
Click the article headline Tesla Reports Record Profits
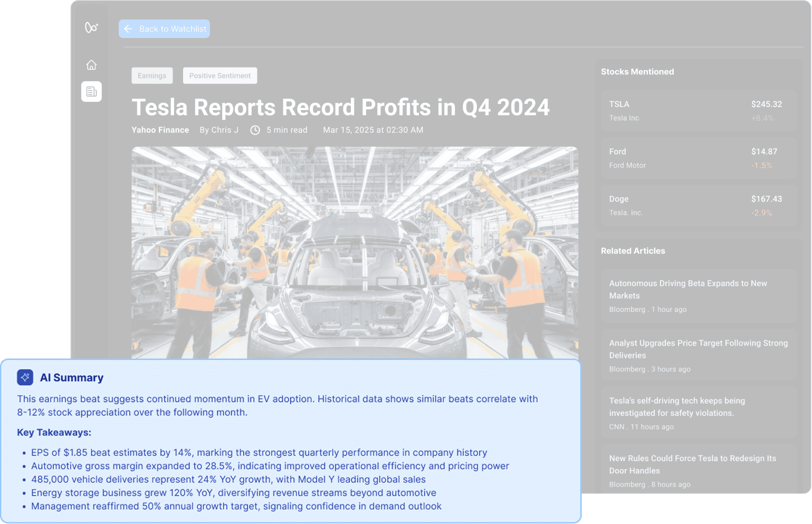[x=340, y=107]
